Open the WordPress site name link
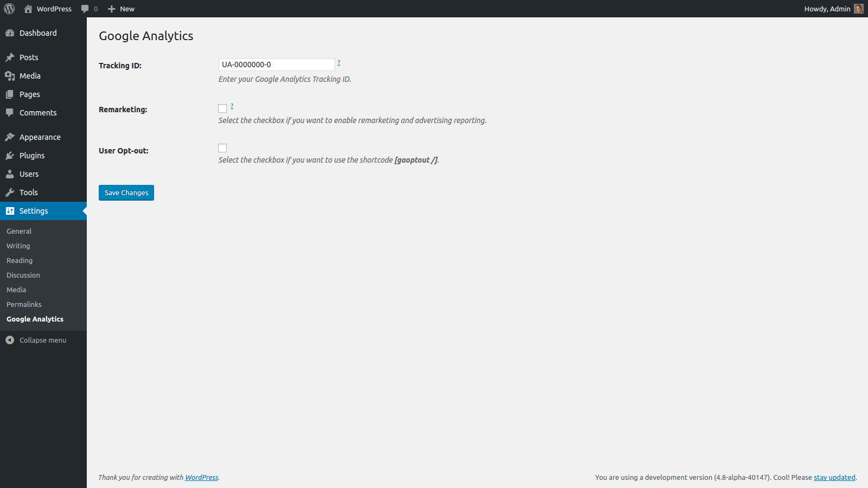The image size is (868, 488). point(54,9)
